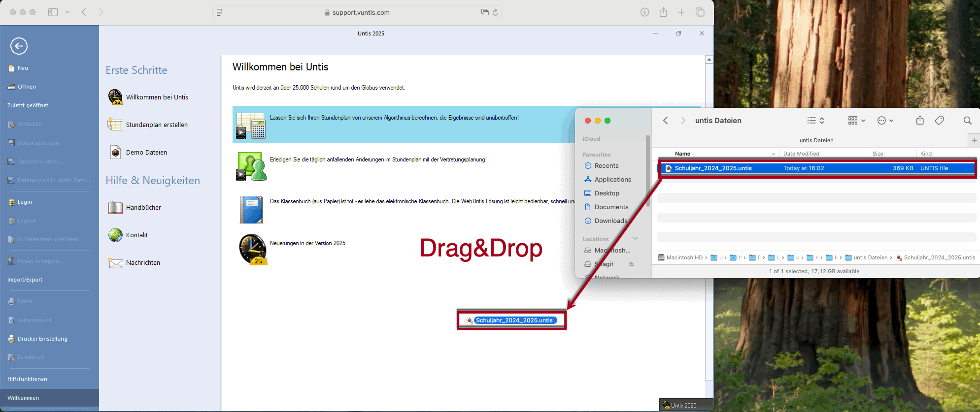Open a new Safari tab
The width and height of the screenshot is (980, 412).
681,12
